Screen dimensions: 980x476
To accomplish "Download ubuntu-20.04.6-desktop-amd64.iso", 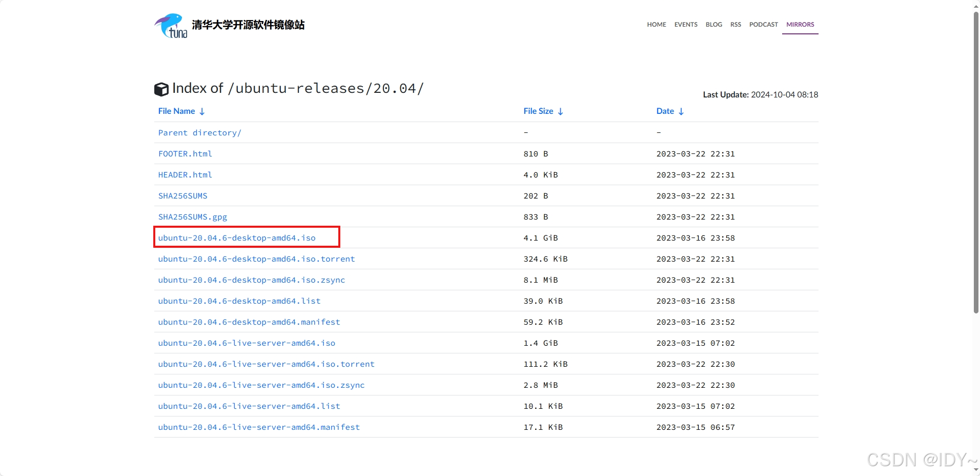I will point(237,238).
